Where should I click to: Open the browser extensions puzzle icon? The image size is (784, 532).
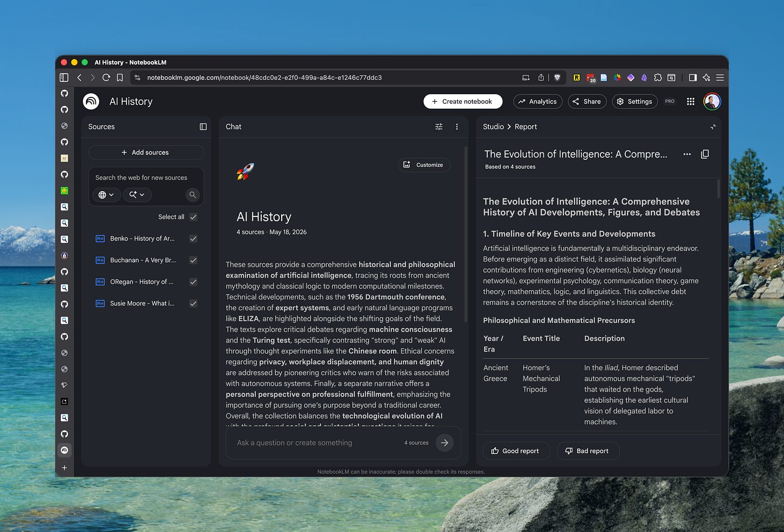[658, 78]
